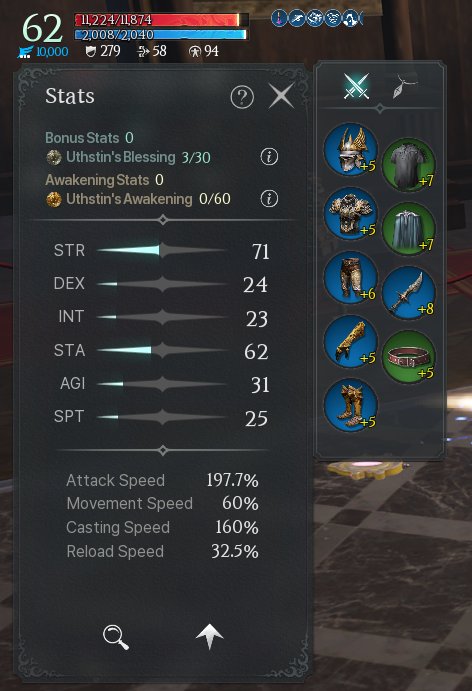Open the Stats help question mark
The height and width of the screenshot is (691, 472).
pos(242,97)
